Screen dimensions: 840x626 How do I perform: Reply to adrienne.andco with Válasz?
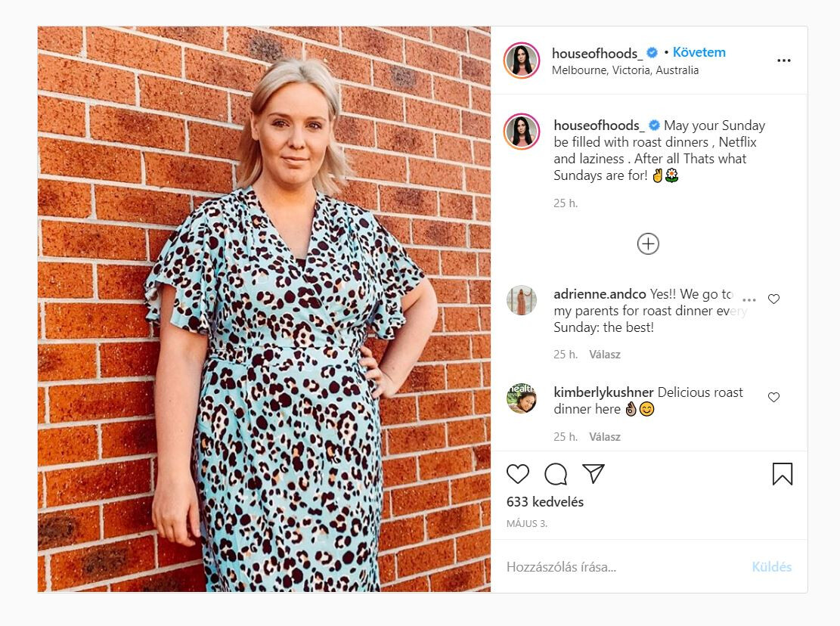click(x=604, y=355)
